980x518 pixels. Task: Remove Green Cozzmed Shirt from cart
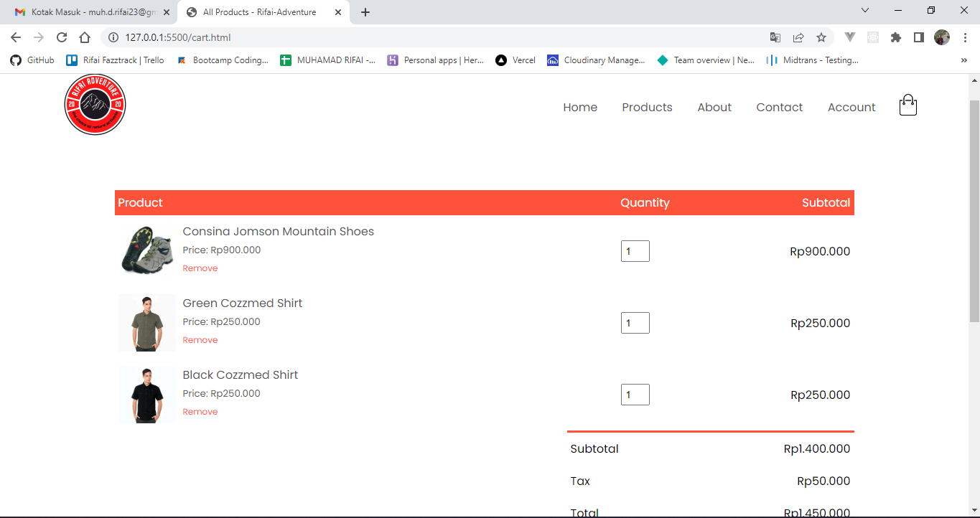[x=200, y=340]
